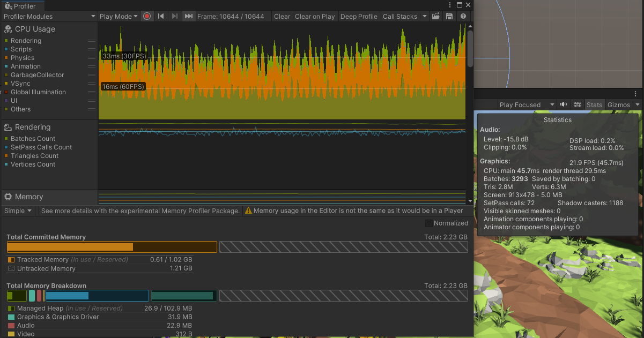Image resolution: width=644 pixels, height=338 pixels.
Task: Click the Managed Heap legend icon
Action: click(x=11, y=309)
